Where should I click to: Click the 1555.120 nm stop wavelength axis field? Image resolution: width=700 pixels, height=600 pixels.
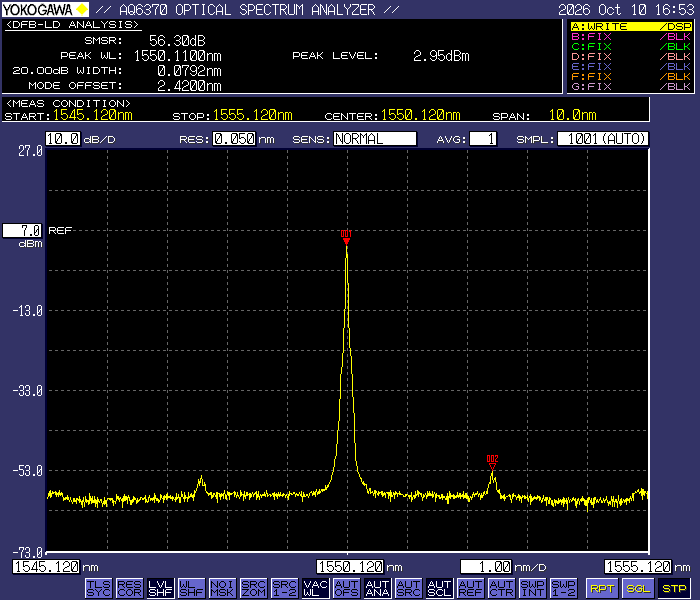click(x=638, y=567)
